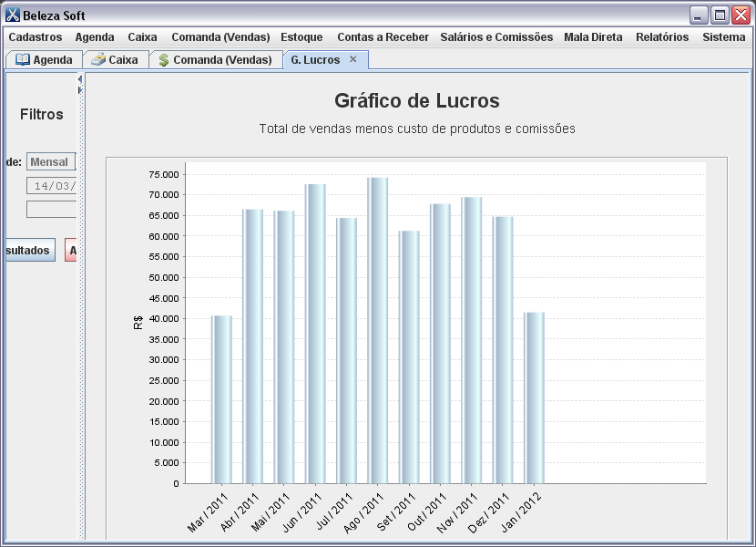The height and width of the screenshot is (547, 756).
Task: Click the 75.000 axis value
Action: click(x=164, y=174)
